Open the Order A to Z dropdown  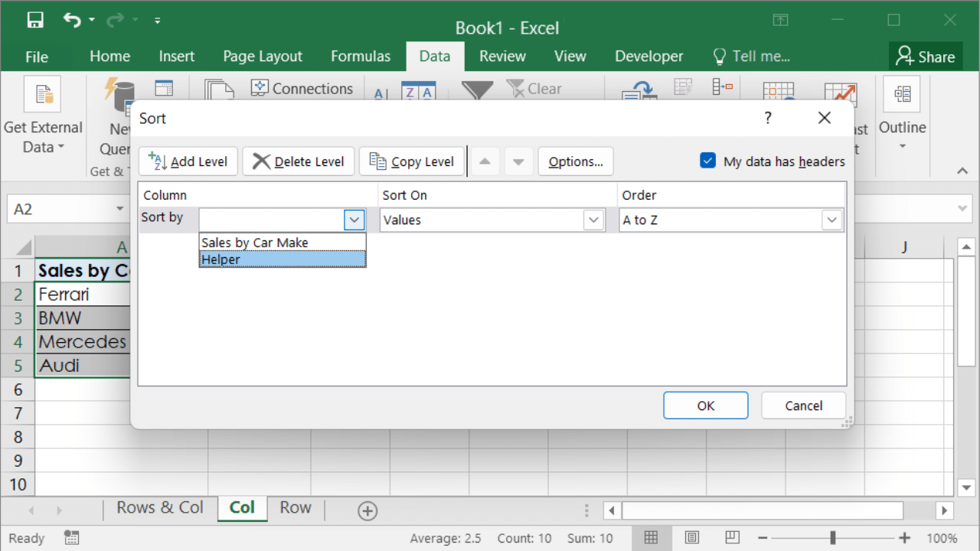[831, 220]
